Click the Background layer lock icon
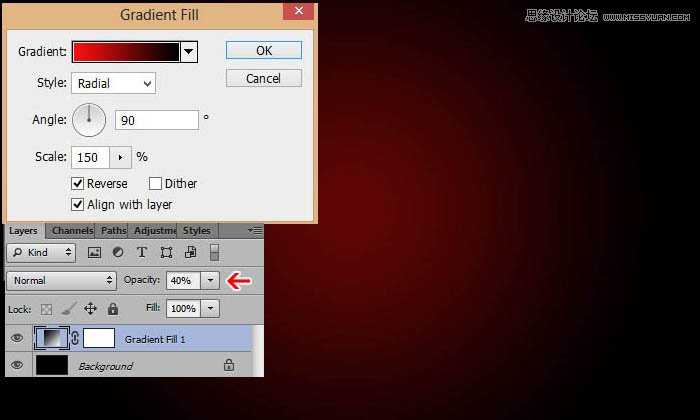 pyautogui.click(x=229, y=365)
